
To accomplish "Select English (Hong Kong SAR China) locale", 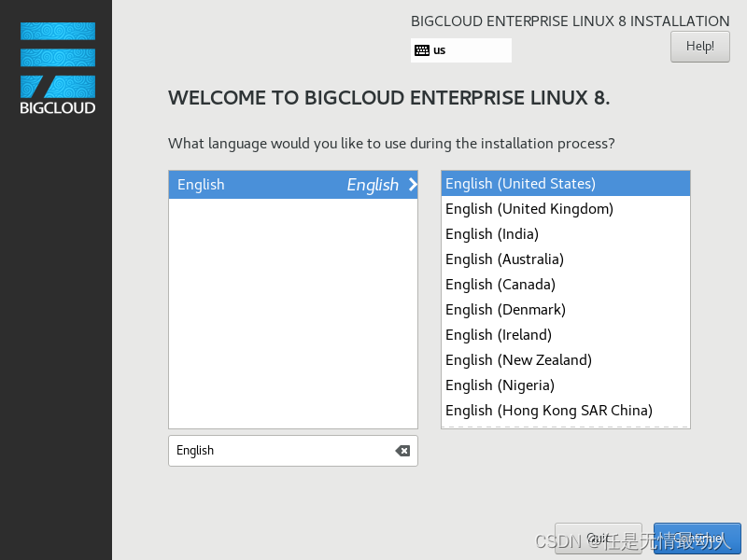I will (566, 411).
